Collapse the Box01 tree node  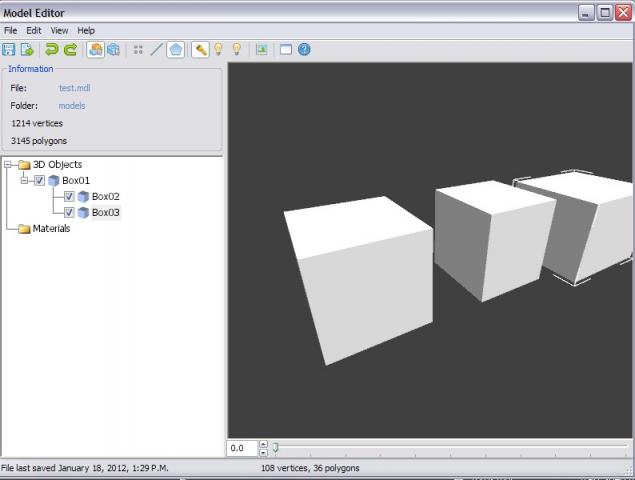click(x=25, y=181)
